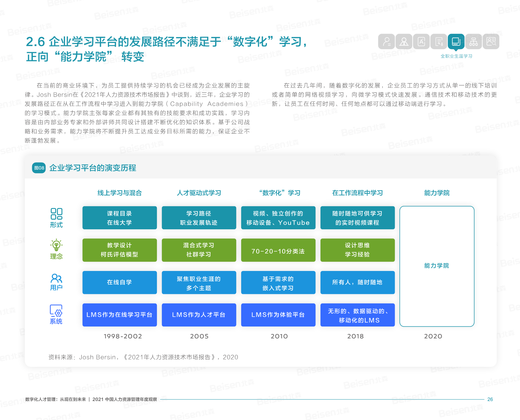Click the right paragraph beginning 在过去几年间
Viewport: 520px width, 420px height.
pos(384,95)
